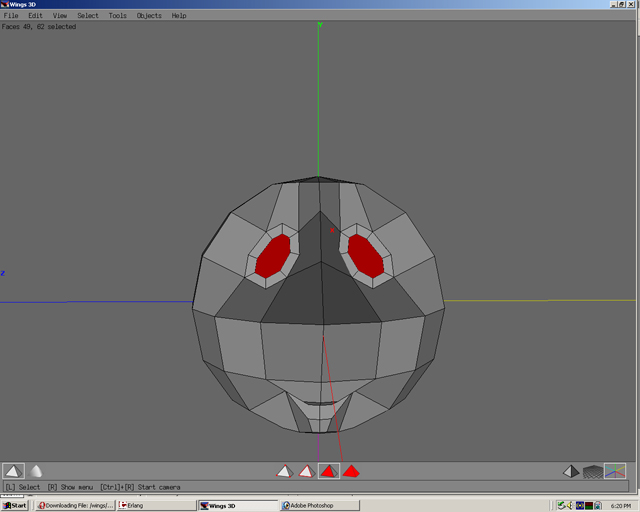Toggle axes display icon
This screenshot has width=640, height=512.
pyautogui.click(x=615, y=471)
